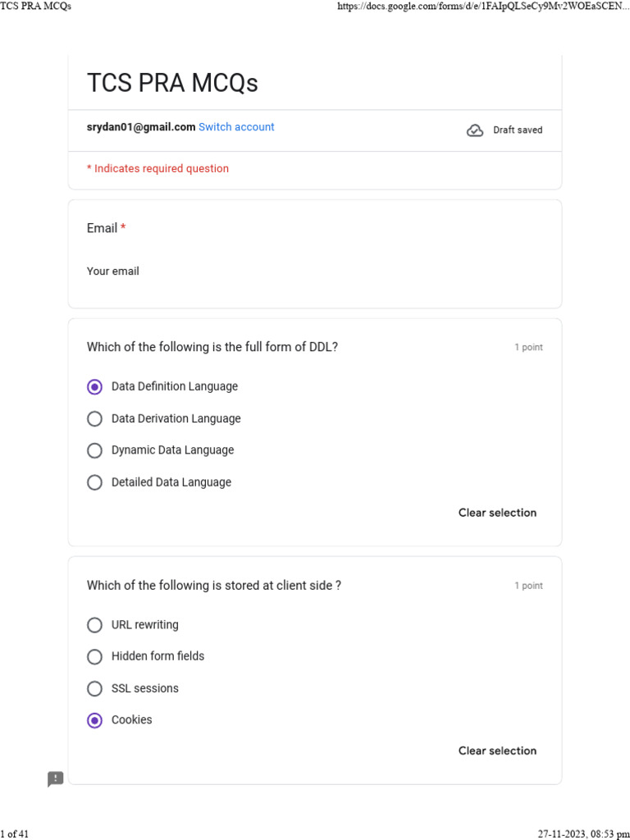Pick the Cookies radio button
The width and height of the screenshot is (630, 840).
coord(95,720)
